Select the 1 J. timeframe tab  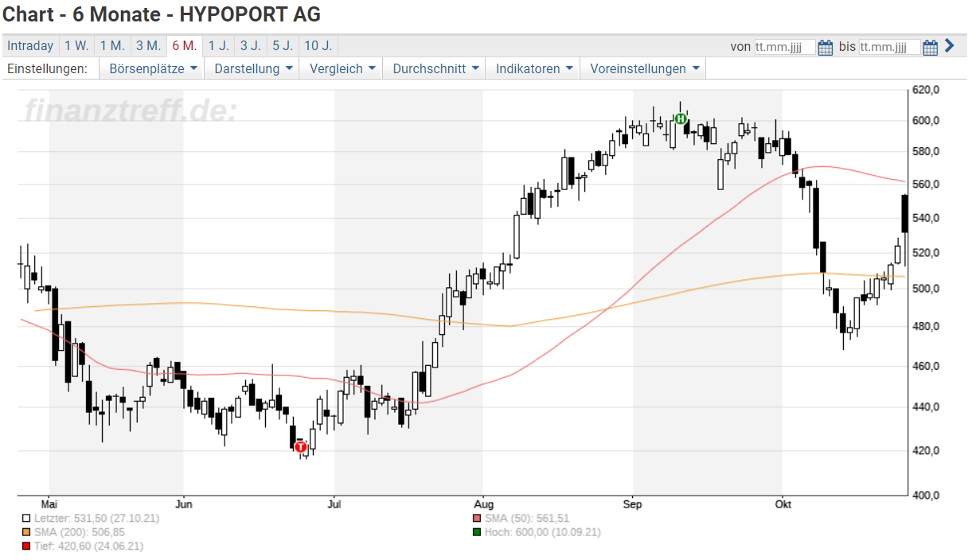pyautogui.click(x=218, y=46)
